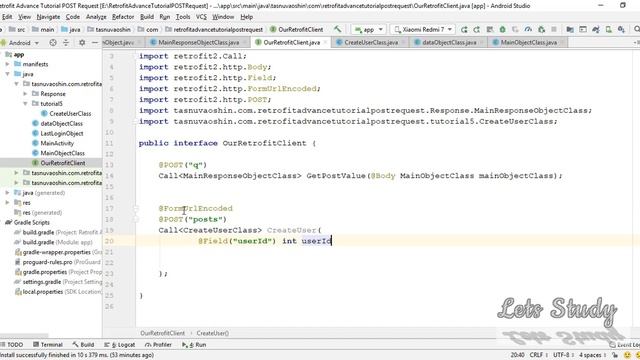This screenshot has width=640, height=360.
Task: Expand the Response package
Action: tap(25, 93)
